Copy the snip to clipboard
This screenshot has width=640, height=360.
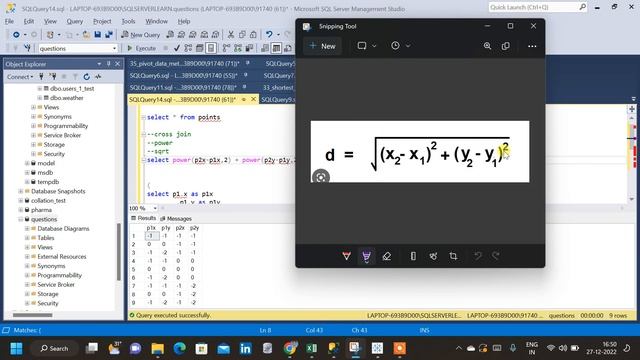(506, 46)
